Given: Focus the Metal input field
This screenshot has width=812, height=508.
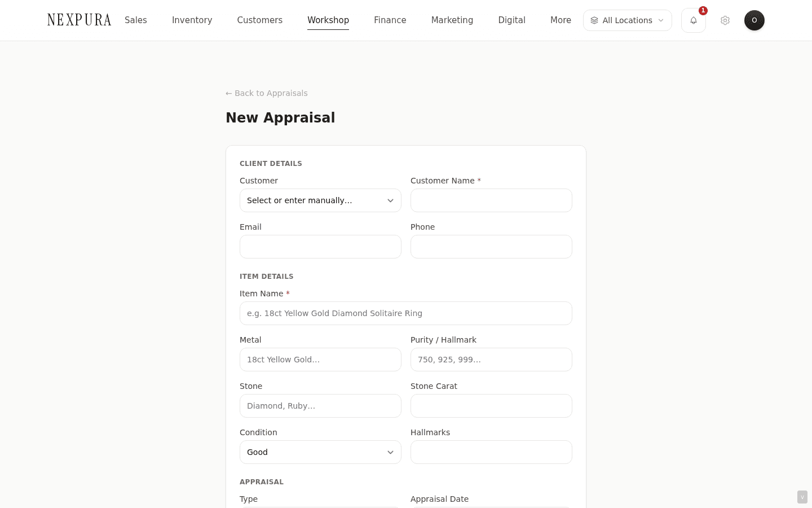Looking at the screenshot, I should coord(320,360).
